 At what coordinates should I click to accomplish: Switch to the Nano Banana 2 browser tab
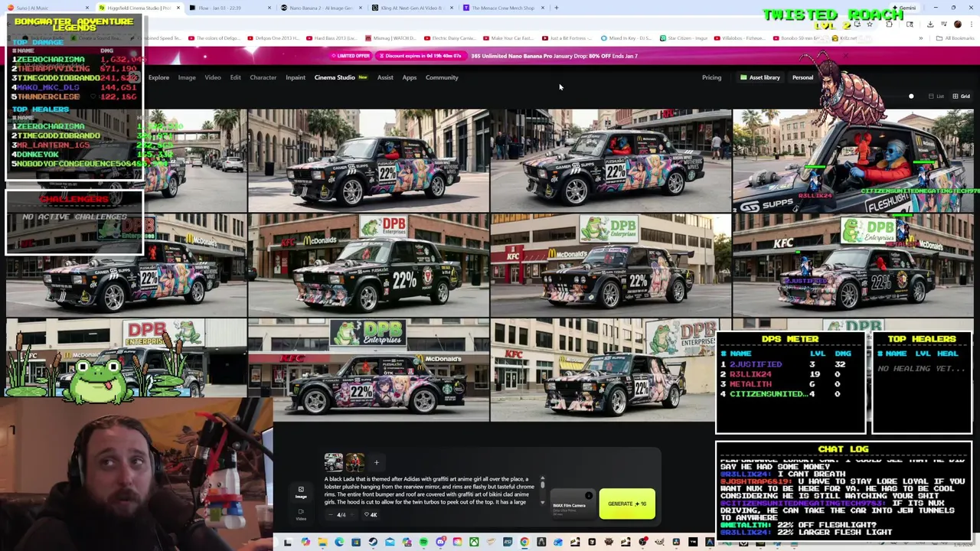click(x=322, y=8)
